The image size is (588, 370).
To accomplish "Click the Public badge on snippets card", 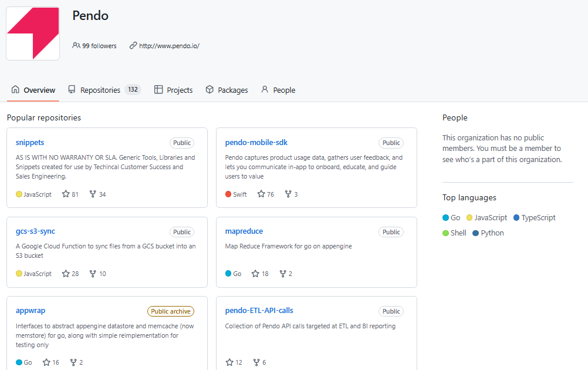I will [x=182, y=143].
